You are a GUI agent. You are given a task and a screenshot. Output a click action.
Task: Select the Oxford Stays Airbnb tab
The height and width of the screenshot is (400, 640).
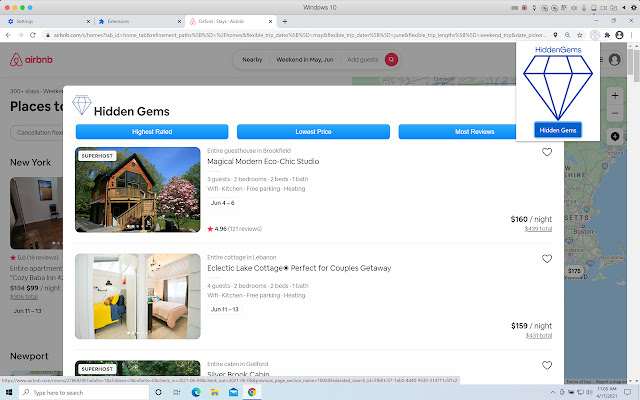tap(230, 21)
